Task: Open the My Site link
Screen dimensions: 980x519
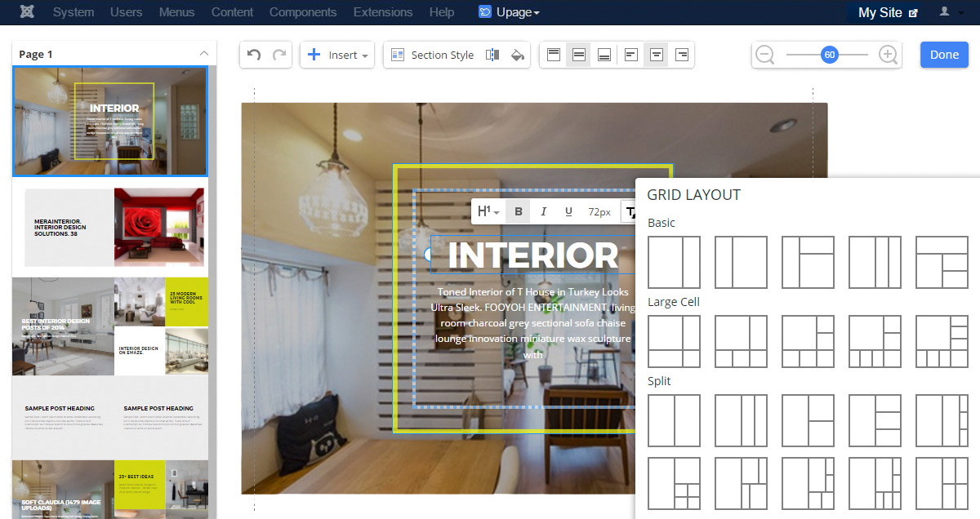Action: (x=888, y=12)
